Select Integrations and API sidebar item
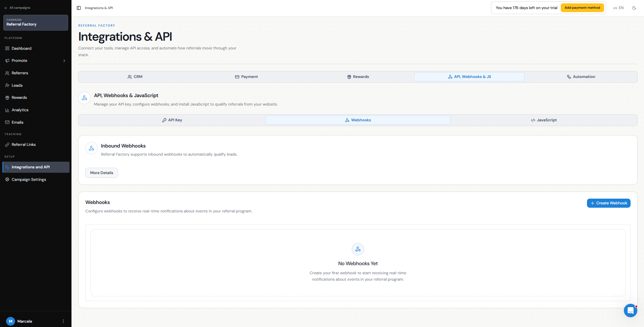Viewport: 644px width, 327px height. 36,167
